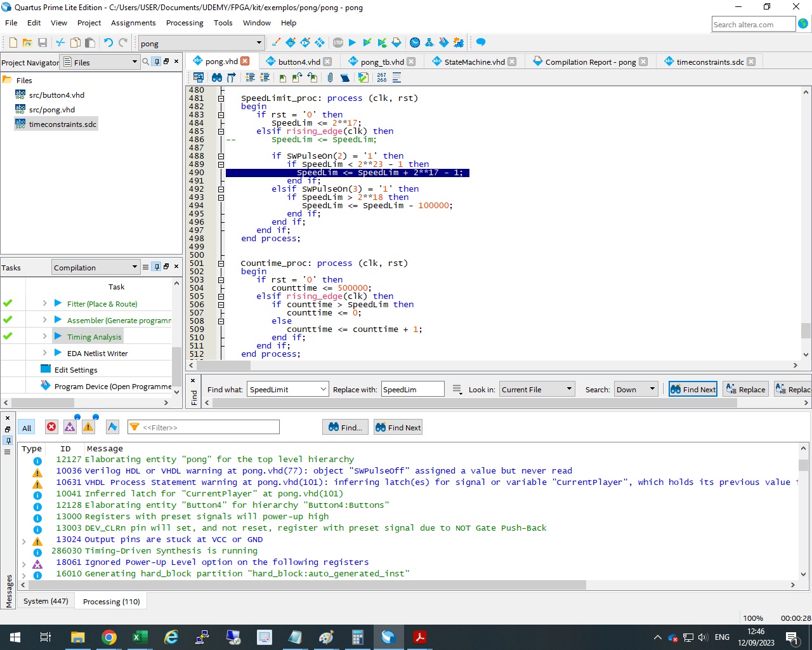Click the Start Compilation play icon
The width and height of the screenshot is (812, 650).
[x=352, y=43]
